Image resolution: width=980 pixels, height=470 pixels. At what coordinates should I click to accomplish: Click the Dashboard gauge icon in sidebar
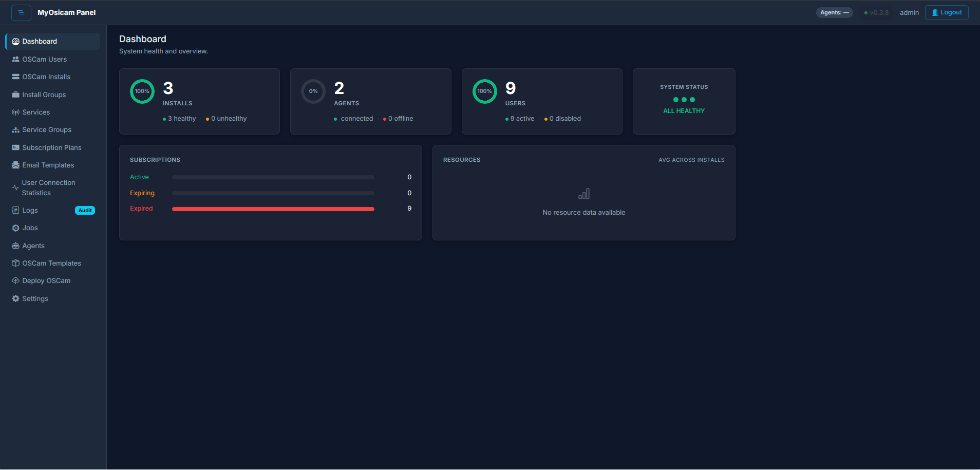click(15, 42)
